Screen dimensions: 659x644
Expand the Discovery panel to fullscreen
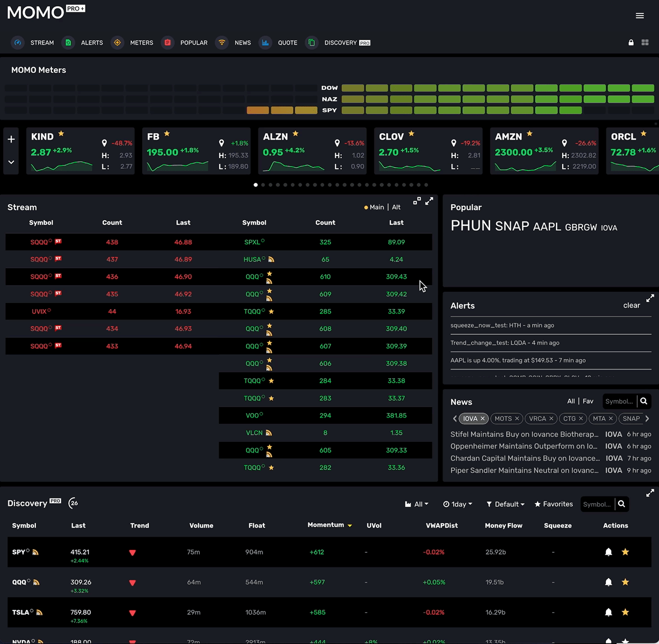650,493
